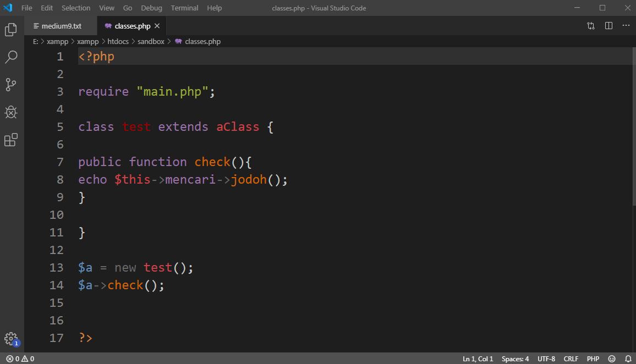Open the Explorer view
The image size is (636, 364).
click(x=11, y=31)
